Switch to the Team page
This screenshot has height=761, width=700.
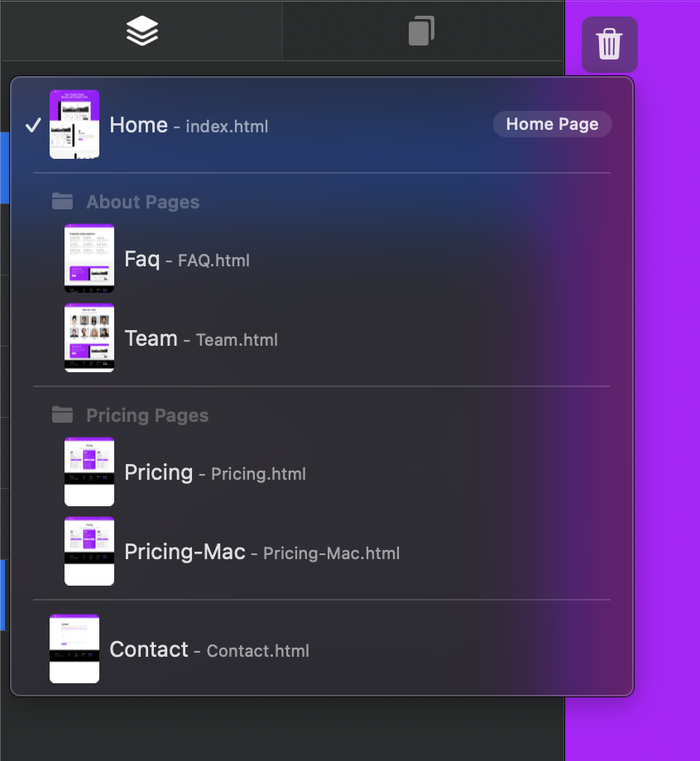pos(200,339)
